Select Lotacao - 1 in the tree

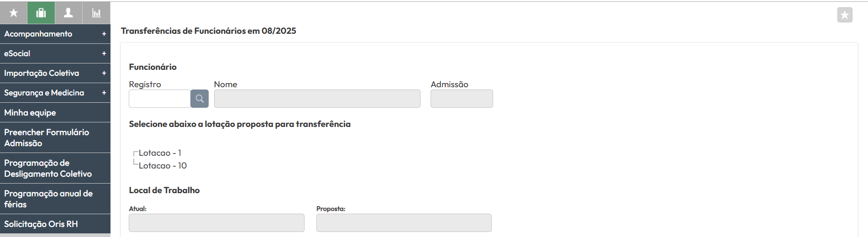[x=160, y=153]
